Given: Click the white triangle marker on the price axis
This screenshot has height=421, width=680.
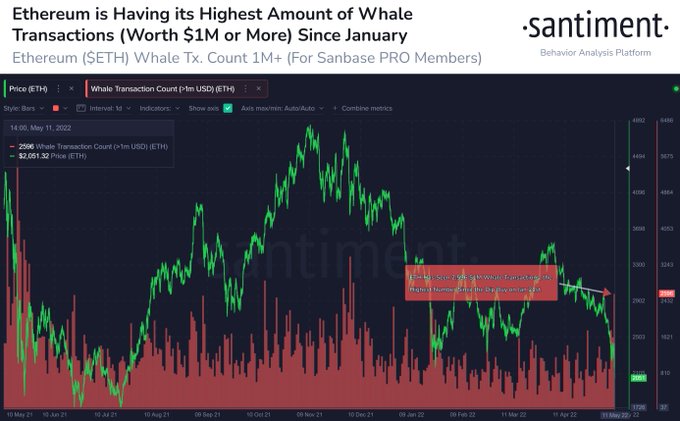Looking at the screenshot, I should coord(628,170).
